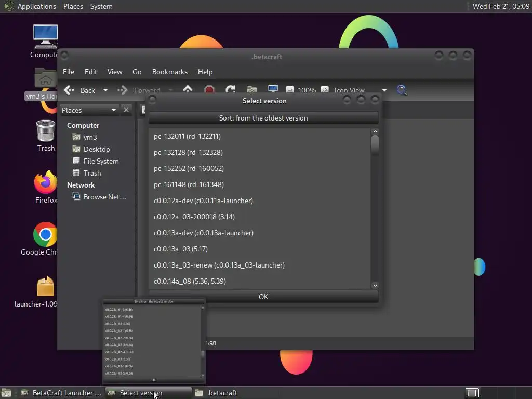Viewport: 532px width, 399px height.
Task: Click the Select version window preview thumbnail
Action: point(154,341)
